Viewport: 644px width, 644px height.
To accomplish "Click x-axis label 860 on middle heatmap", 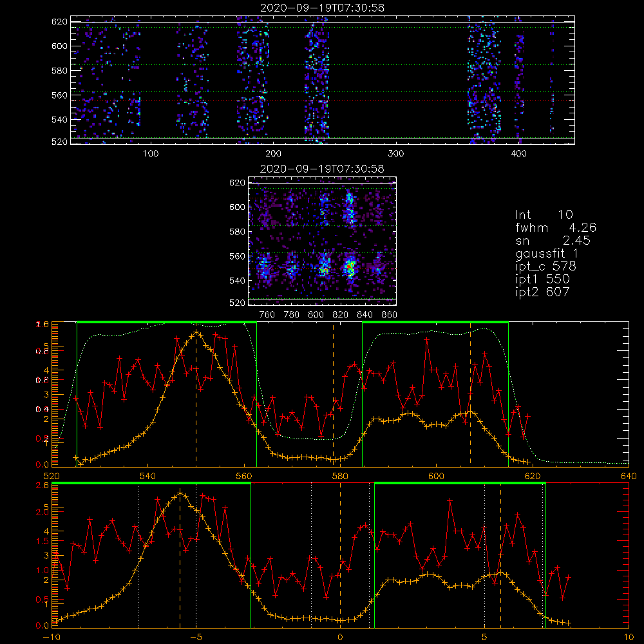I will click(390, 315).
